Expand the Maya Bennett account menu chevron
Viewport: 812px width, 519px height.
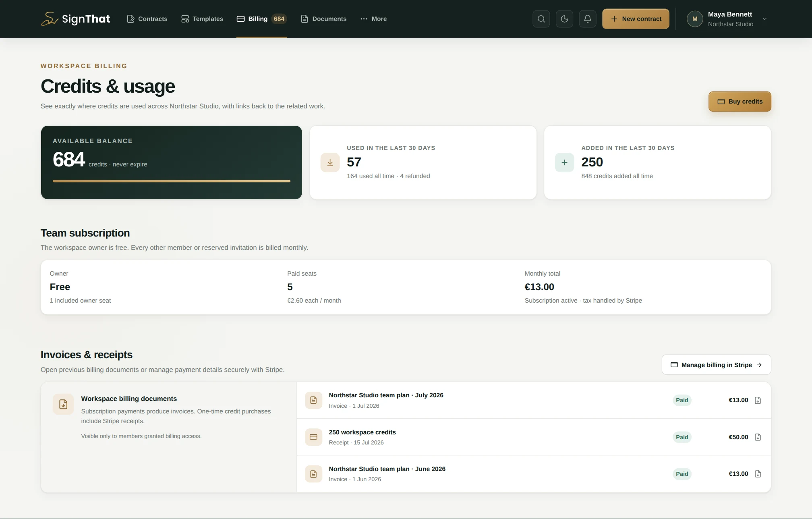coord(764,19)
